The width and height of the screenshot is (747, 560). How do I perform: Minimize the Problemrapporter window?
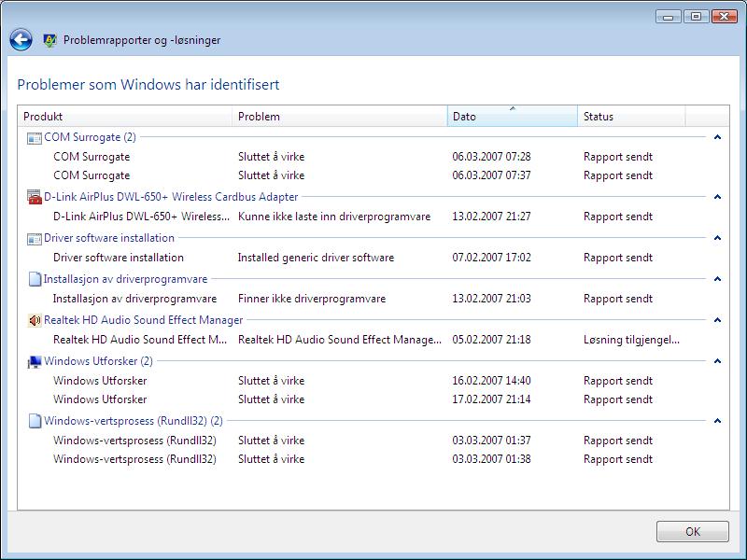click(669, 17)
